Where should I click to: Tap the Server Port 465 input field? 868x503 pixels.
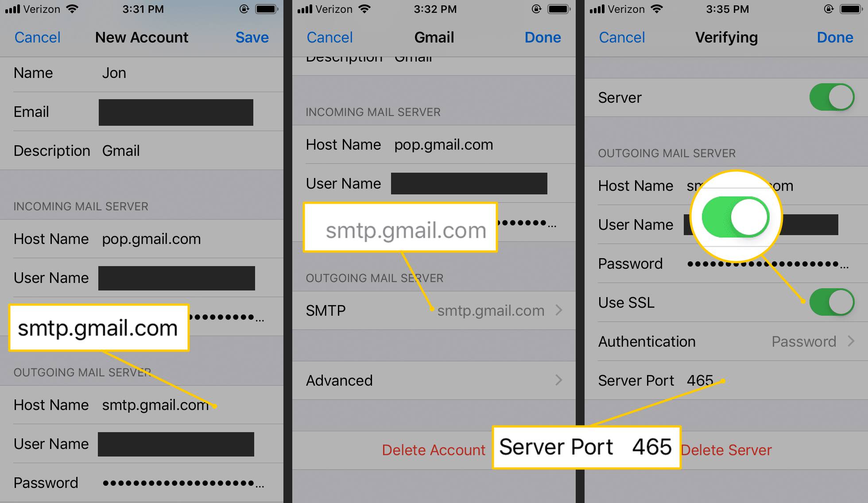point(697,379)
